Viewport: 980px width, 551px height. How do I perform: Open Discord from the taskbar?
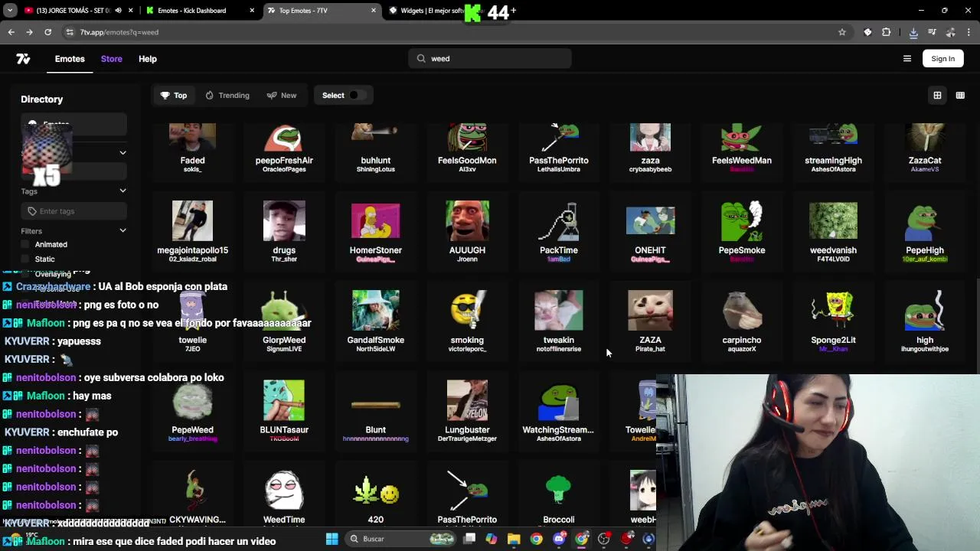tap(559, 539)
